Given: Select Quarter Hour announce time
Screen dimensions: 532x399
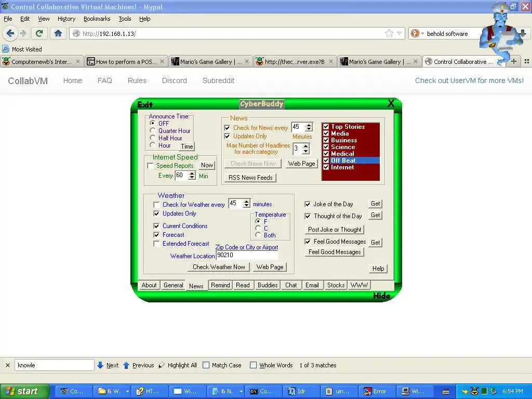Looking at the screenshot, I should click(x=153, y=130).
